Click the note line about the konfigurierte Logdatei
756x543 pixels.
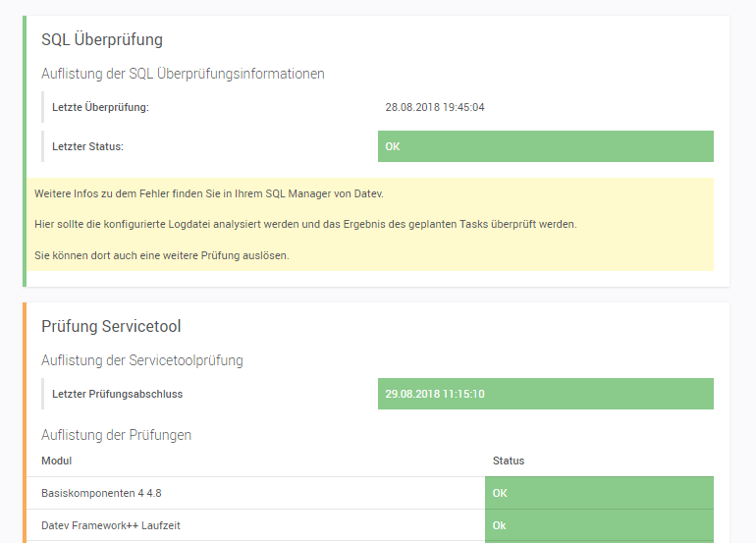(304, 224)
